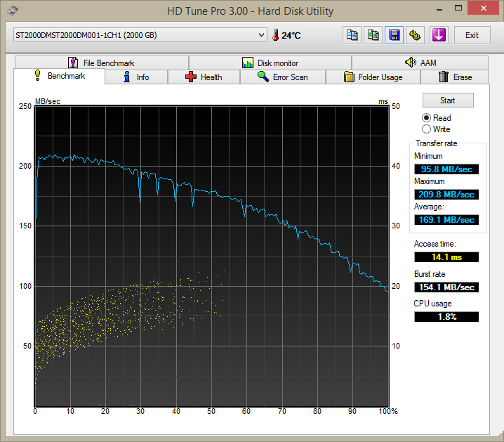Click the Transfer rate group label

436,143
